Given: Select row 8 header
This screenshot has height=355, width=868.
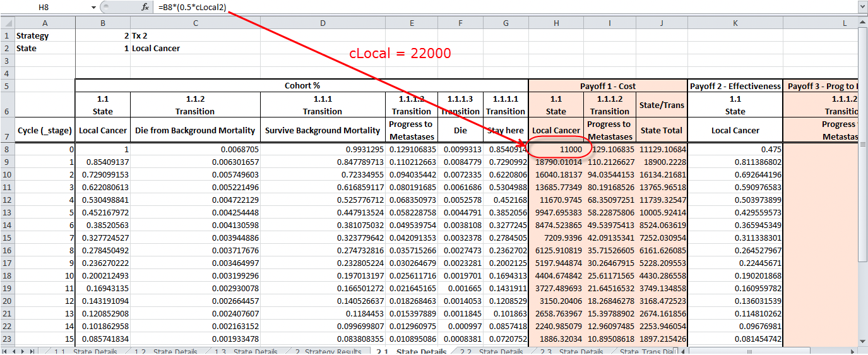Looking at the screenshot, I should click(x=6, y=149).
